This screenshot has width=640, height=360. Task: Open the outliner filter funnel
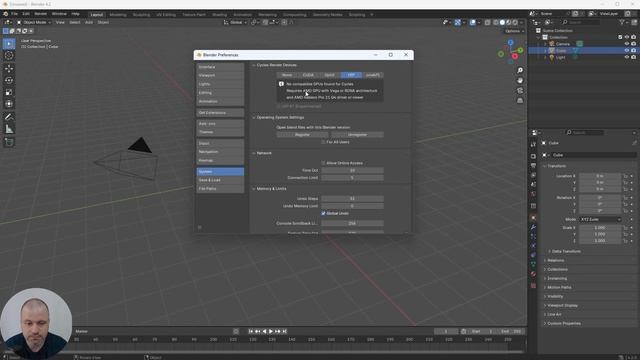click(x=623, y=22)
